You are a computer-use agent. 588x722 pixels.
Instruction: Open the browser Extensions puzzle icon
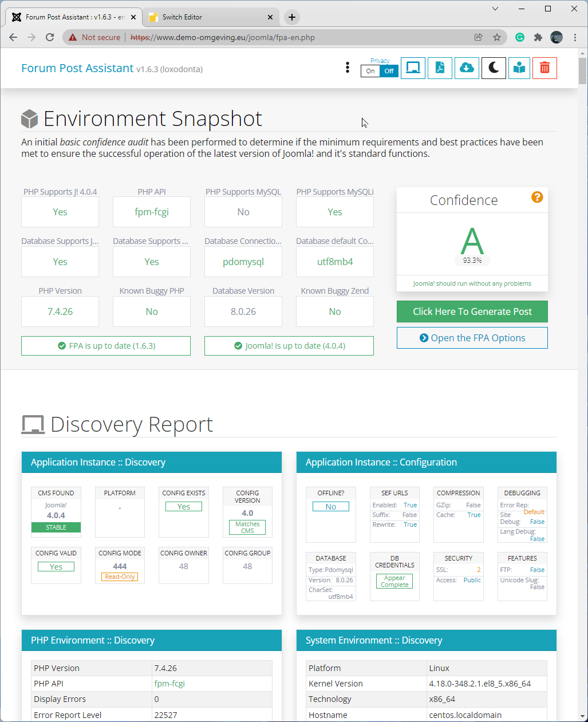(x=538, y=37)
